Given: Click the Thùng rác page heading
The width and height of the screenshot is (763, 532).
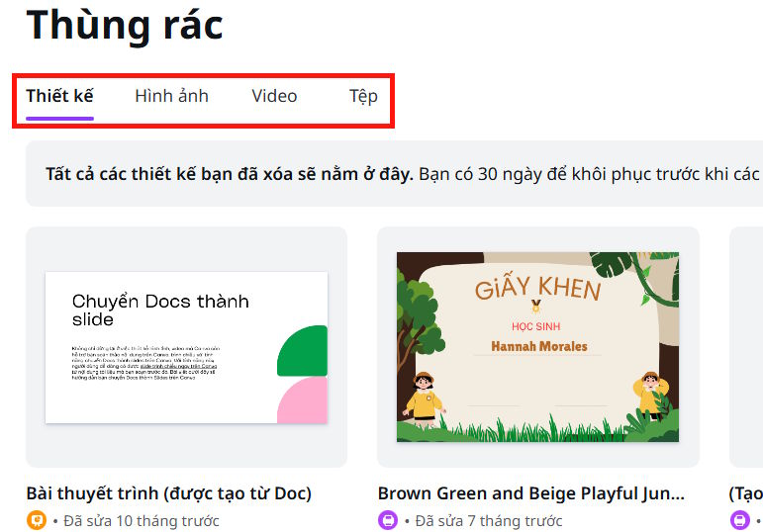Looking at the screenshot, I should pos(125,26).
